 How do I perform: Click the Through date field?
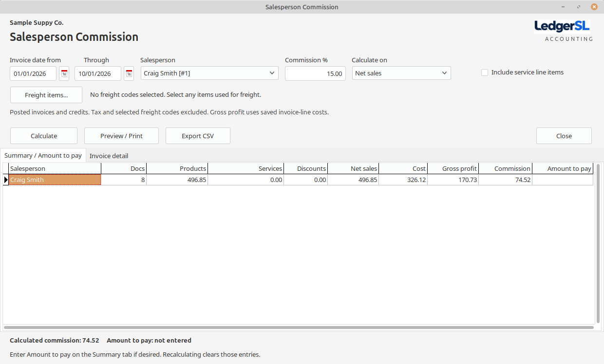[98, 73]
